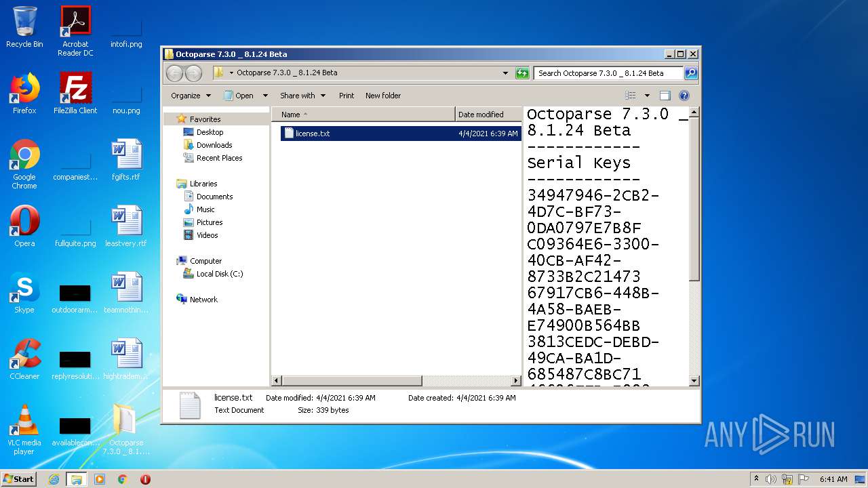Launch the FileZilla Client shortcut
The height and width of the screenshot is (488, 868).
tap(75, 94)
